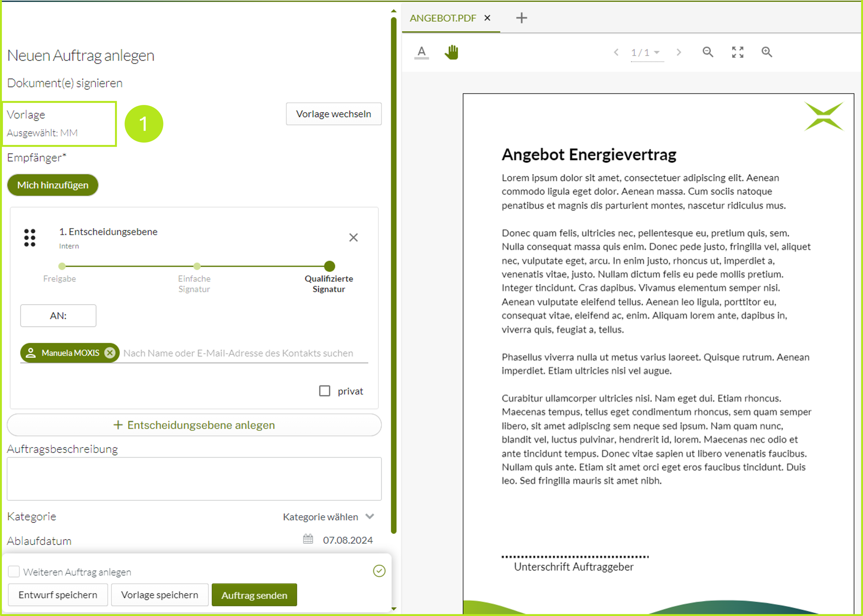Click Auftrag senden button

click(x=254, y=595)
